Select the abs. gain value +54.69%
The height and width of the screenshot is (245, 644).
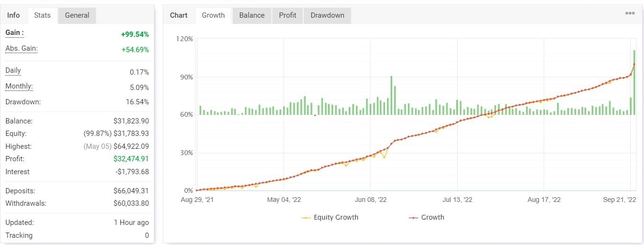click(135, 50)
